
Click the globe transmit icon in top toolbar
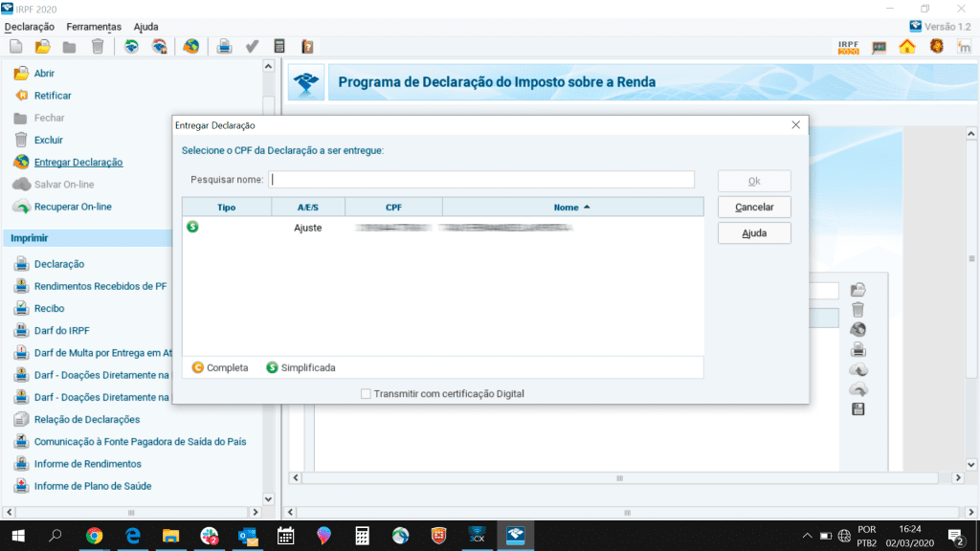[x=191, y=47]
